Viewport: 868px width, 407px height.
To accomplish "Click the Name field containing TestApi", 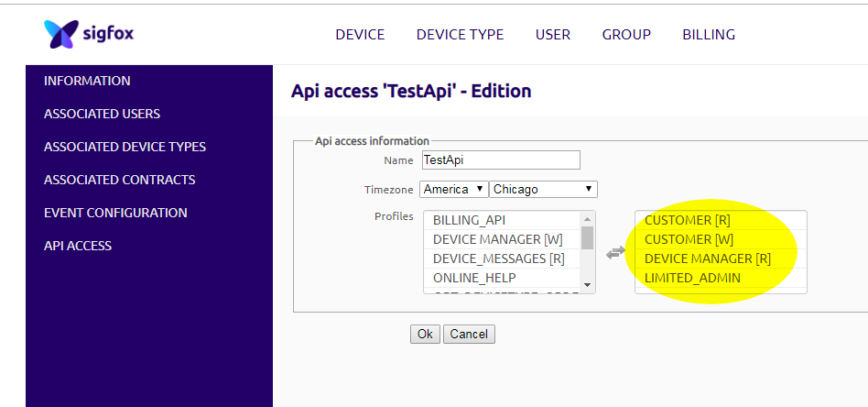I will tap(501, 160).
